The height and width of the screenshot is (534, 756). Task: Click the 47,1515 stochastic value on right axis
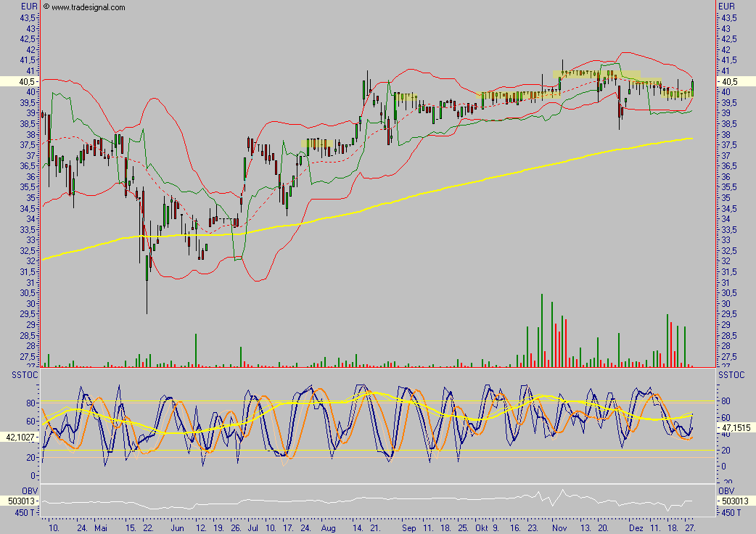click(736, 428)
